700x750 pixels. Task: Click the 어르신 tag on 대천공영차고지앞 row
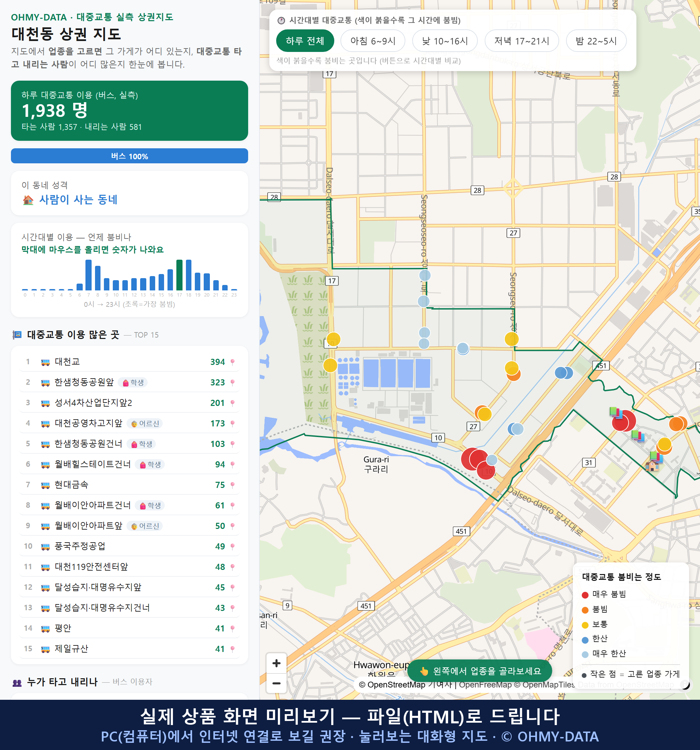[x=145, y=424]
